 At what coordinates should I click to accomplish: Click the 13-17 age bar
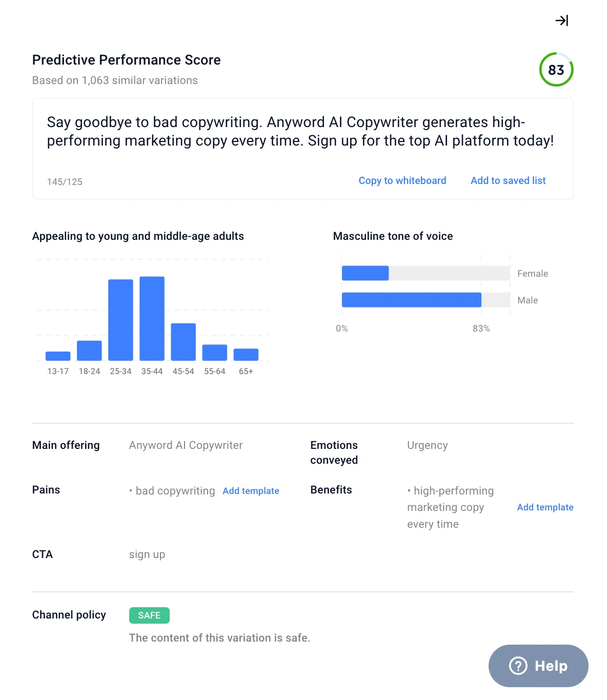tap(58, 356)
